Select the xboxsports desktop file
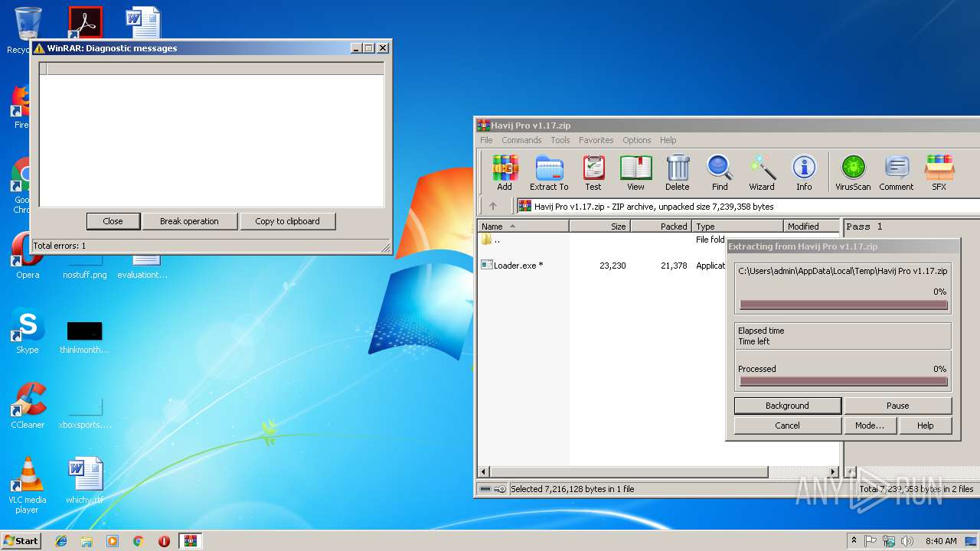The height and width of the screenshot is (551, 980). pos(84,412)
